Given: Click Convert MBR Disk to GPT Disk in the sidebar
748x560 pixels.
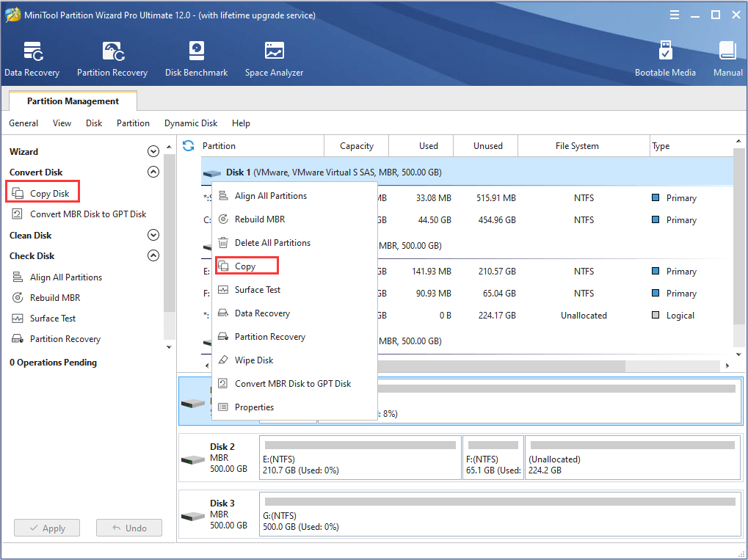Looking at the screenshot, I should click(87, 214).
